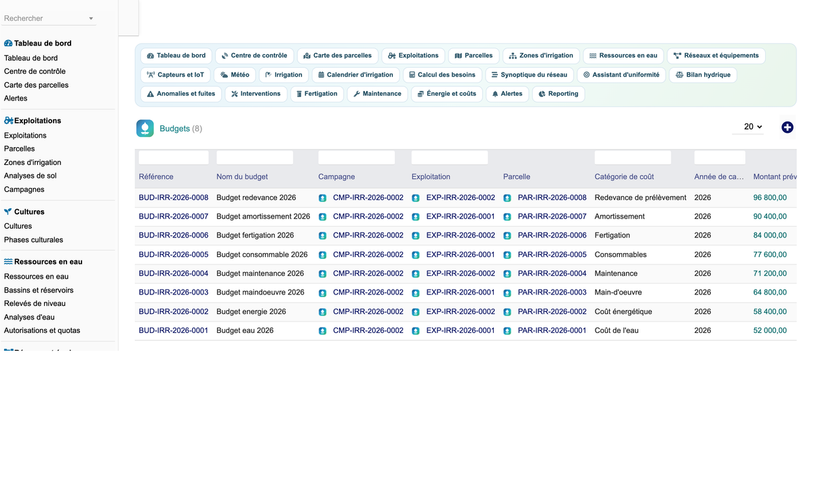Open Autorisations et quotas in sidebar
The height and width of the screenshot is (504, 814).
point(42,331)
